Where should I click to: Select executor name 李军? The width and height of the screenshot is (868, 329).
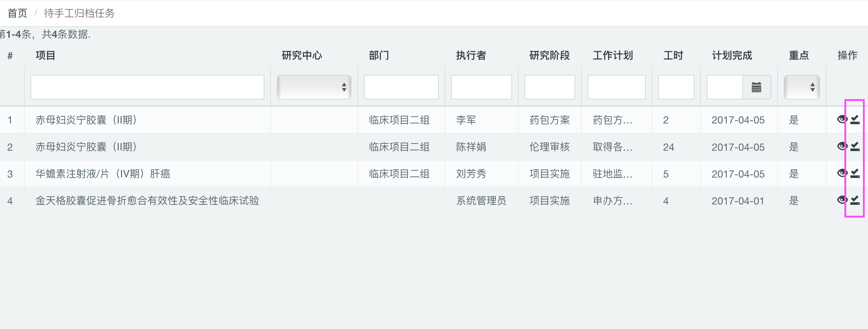tap(466, 120)
